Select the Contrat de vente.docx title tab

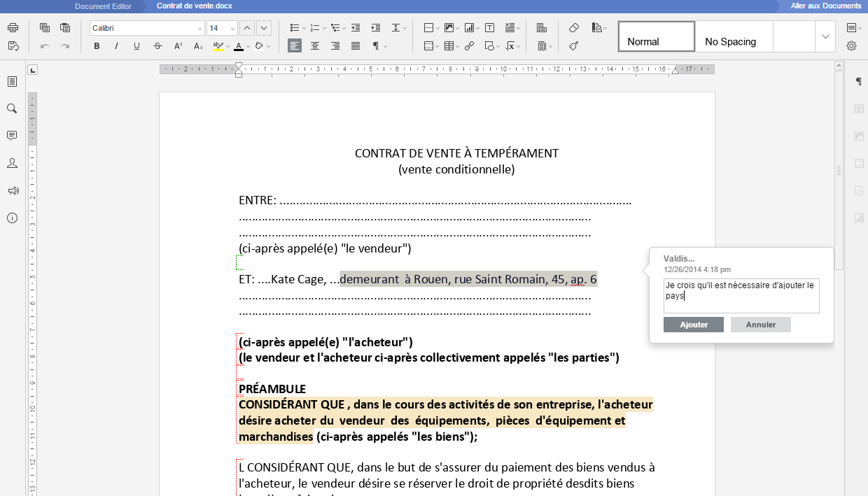click(195, 6)
